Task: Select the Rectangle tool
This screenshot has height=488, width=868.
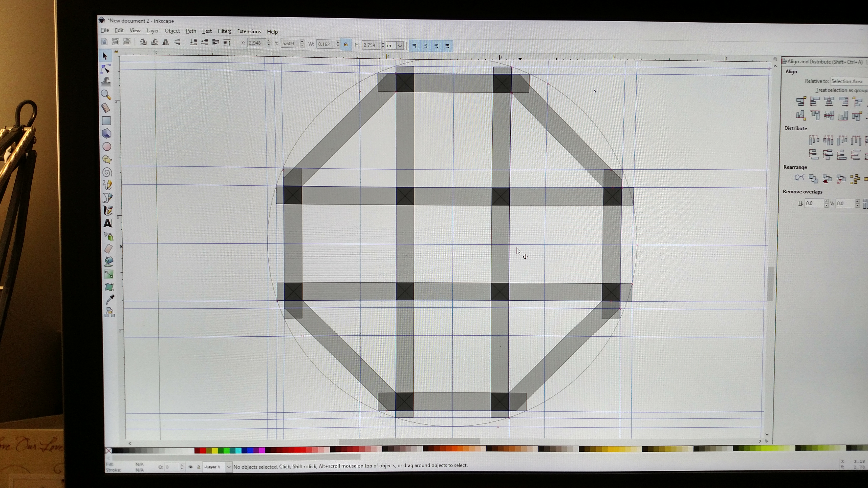Action: click(x=107, y=121)
